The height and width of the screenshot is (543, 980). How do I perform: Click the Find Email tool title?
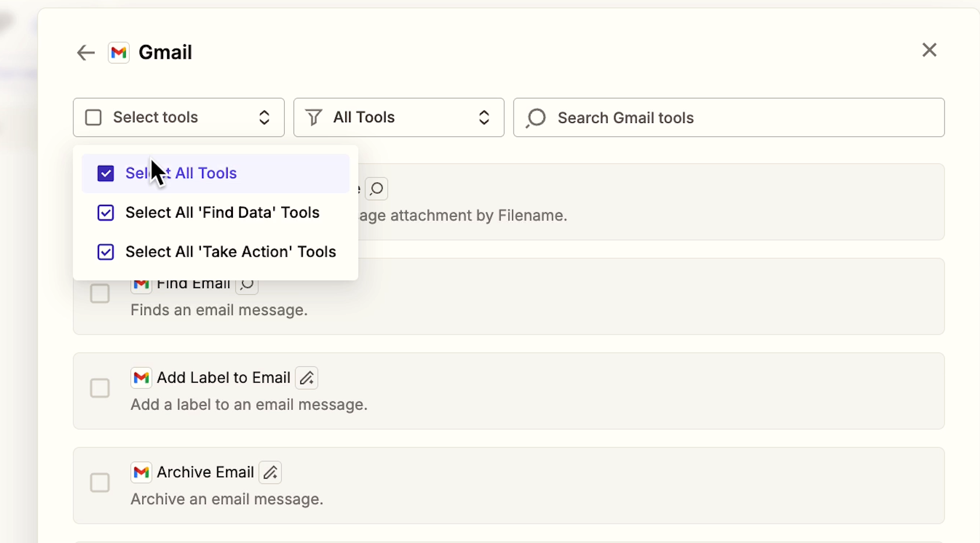coord(194,285)
